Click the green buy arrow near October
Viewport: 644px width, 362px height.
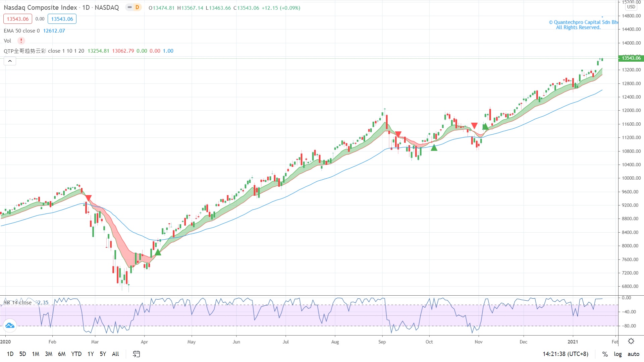pyautogui.click(x=434, y=147)
